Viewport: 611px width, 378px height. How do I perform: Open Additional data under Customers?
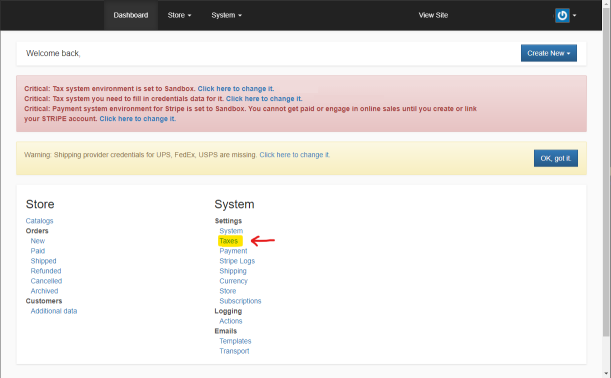pos(54,311)
